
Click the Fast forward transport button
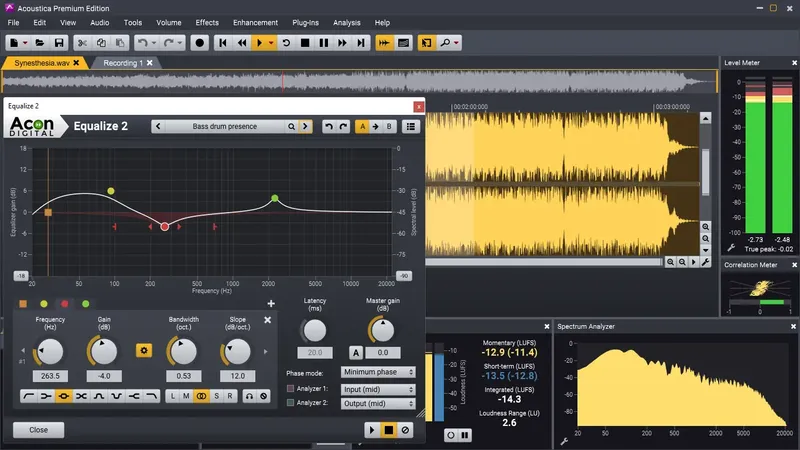pyautogui.click(x=342, y=43)
